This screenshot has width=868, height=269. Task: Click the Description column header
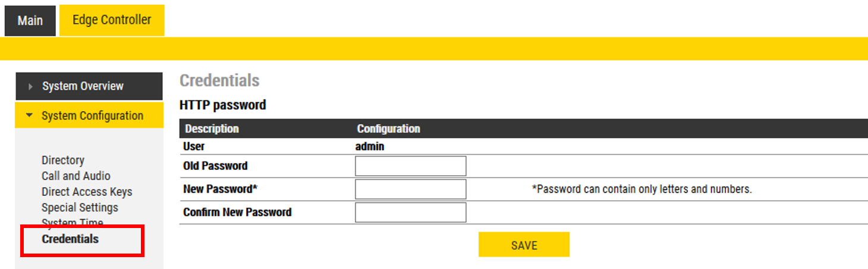click(212, 129)
